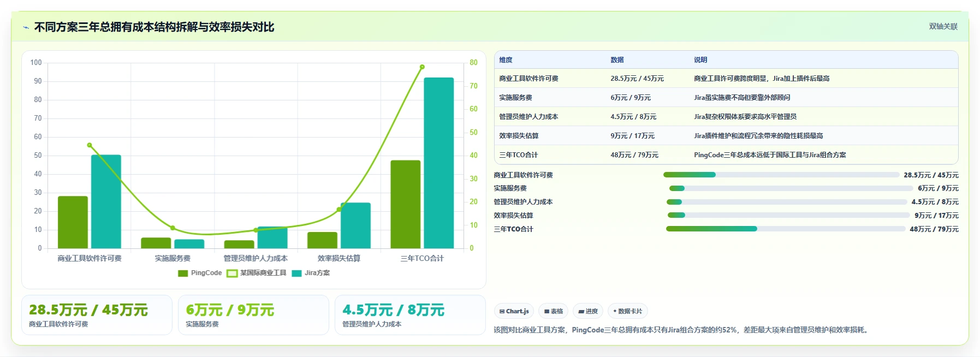Select the Chart.js tag chip
980x357 pixels.
514,311
